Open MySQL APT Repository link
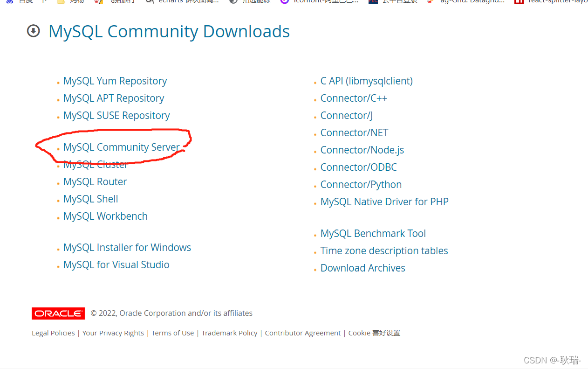This screenshot has width=588, height=369. point(114,98)
